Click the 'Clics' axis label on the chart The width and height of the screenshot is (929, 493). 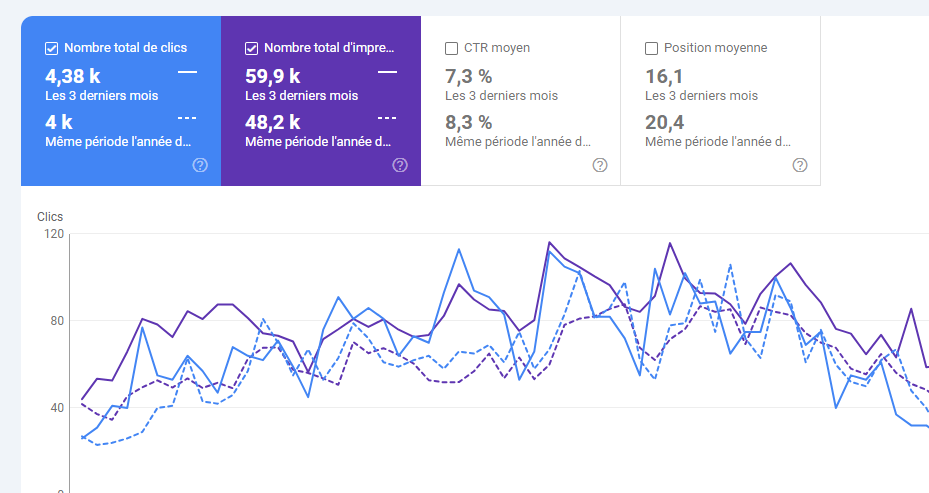pos(50,217)
